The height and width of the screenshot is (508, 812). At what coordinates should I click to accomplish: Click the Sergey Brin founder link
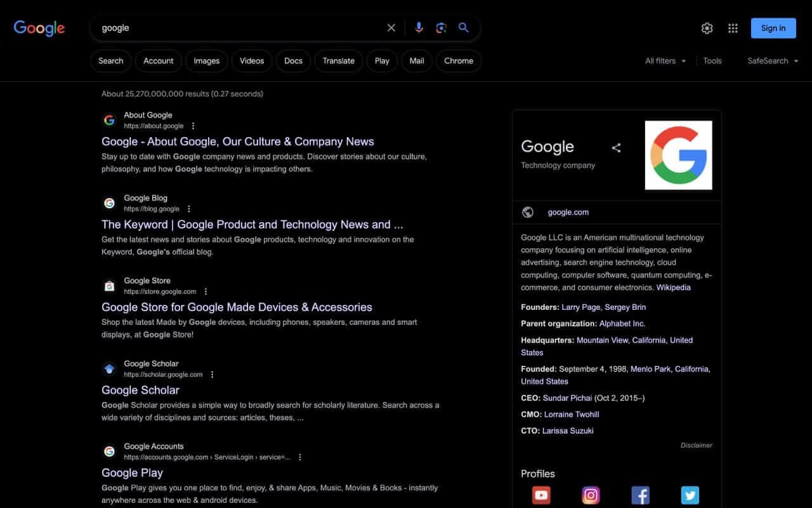[x=625, y=307]
